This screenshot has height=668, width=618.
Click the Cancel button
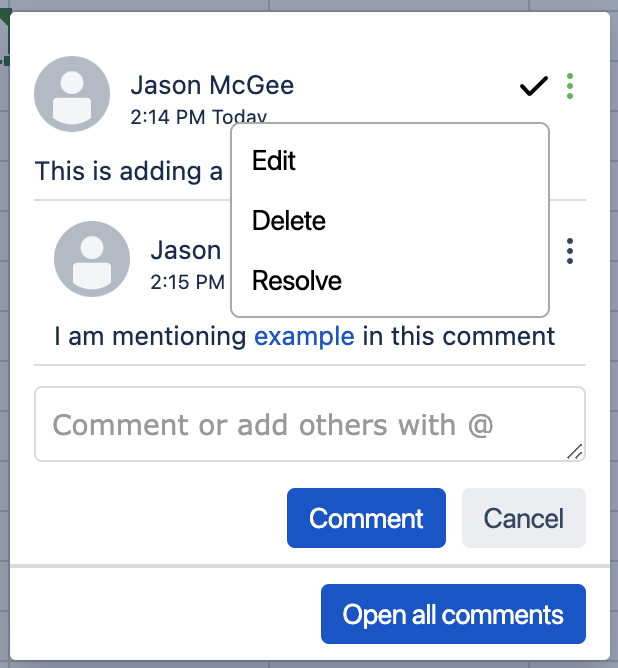tap(524, 518)
